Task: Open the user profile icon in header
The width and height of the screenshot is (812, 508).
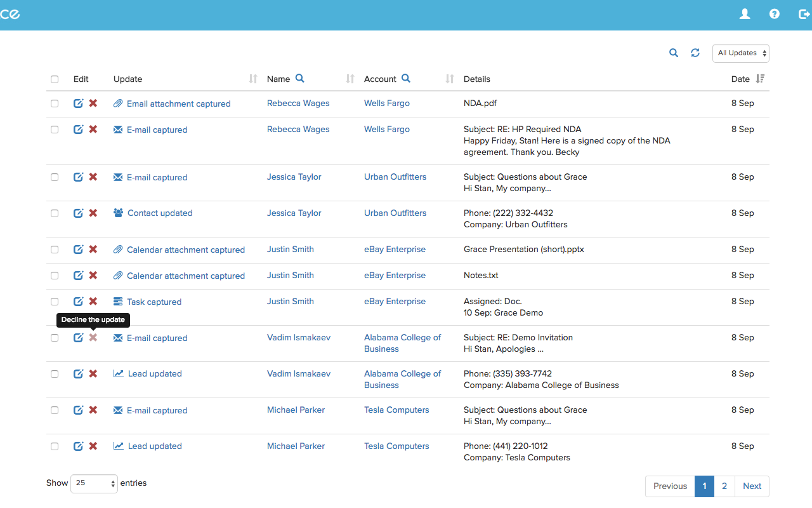Action: pos(745,14)
